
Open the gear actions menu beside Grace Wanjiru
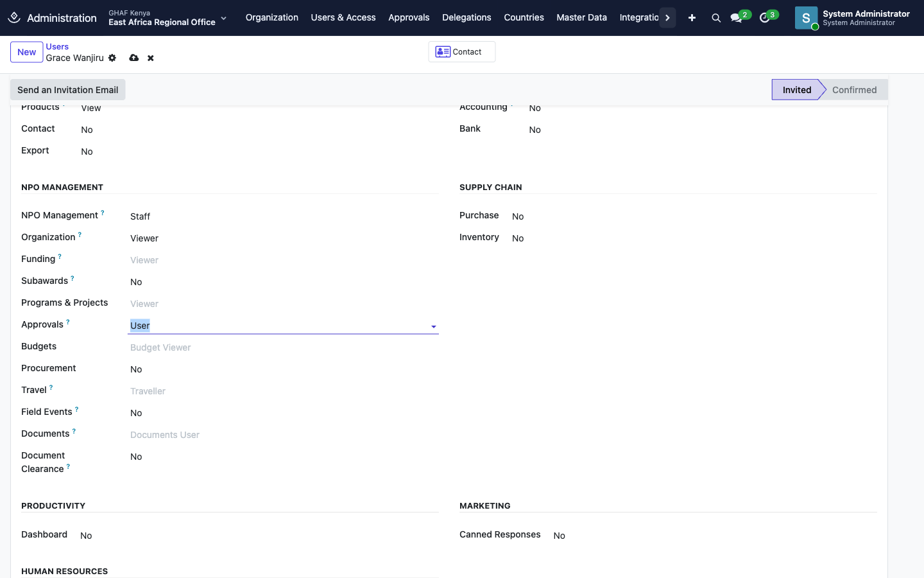(x=112, y=58)
